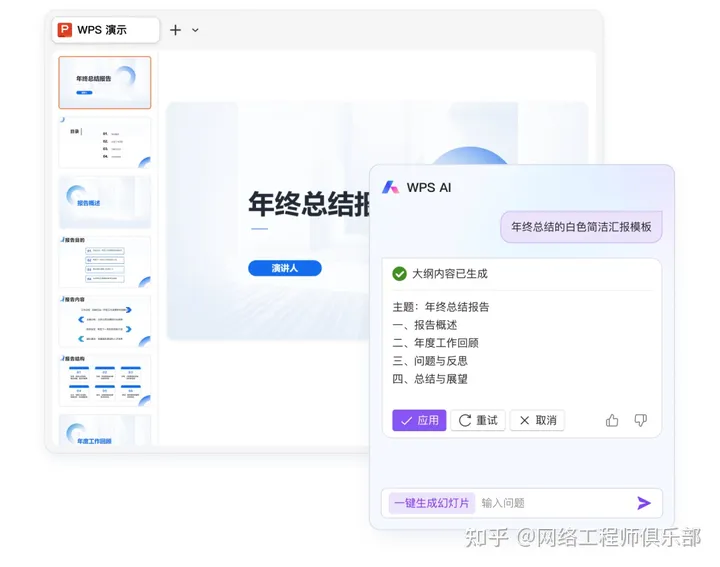
Task: Expand the new tab dropdown arrow
Action: click(195, 30)
